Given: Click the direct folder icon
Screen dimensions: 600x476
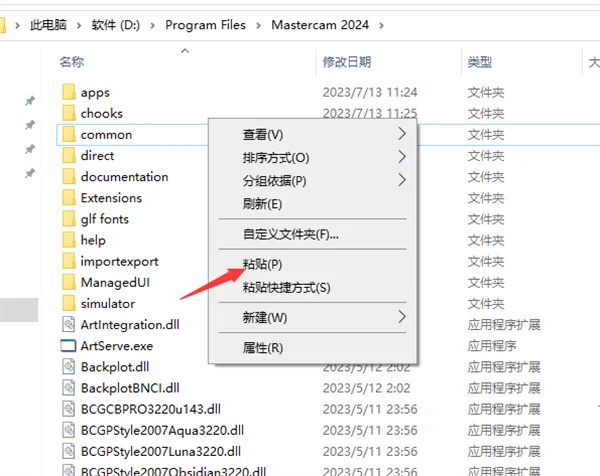Looking at the screenshot, I should pos(69,156).
